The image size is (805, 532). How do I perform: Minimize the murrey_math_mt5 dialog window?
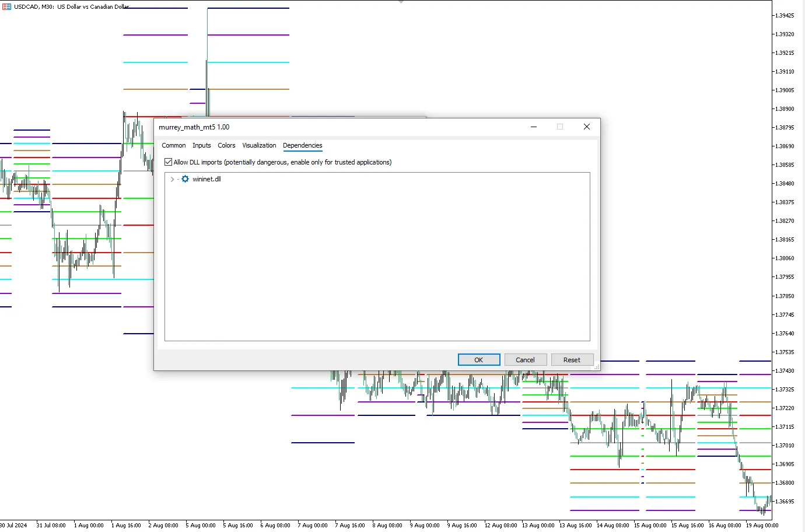pos(533,127)
